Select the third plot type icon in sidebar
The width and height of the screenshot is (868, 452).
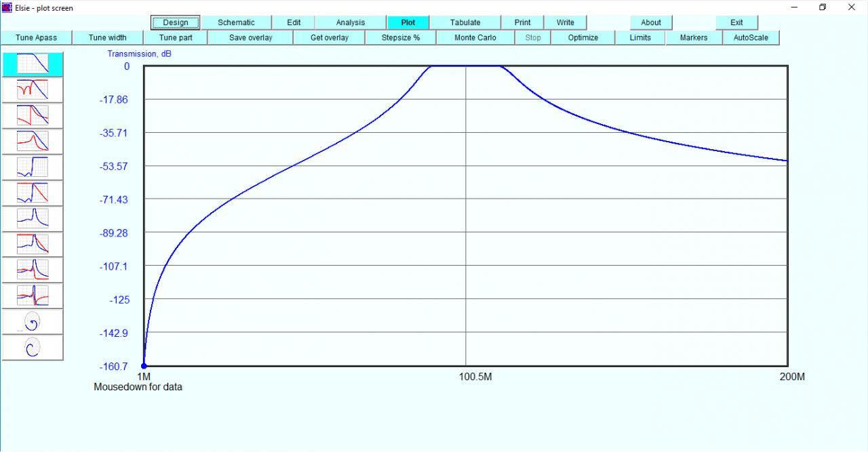[33, 116]
